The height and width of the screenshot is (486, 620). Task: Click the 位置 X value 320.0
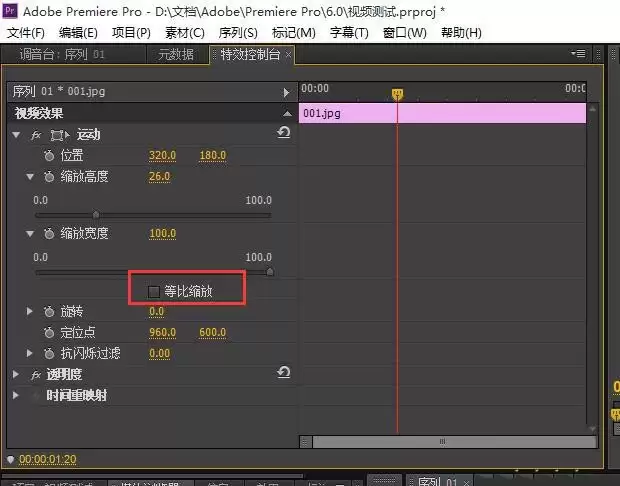(163, 155)
